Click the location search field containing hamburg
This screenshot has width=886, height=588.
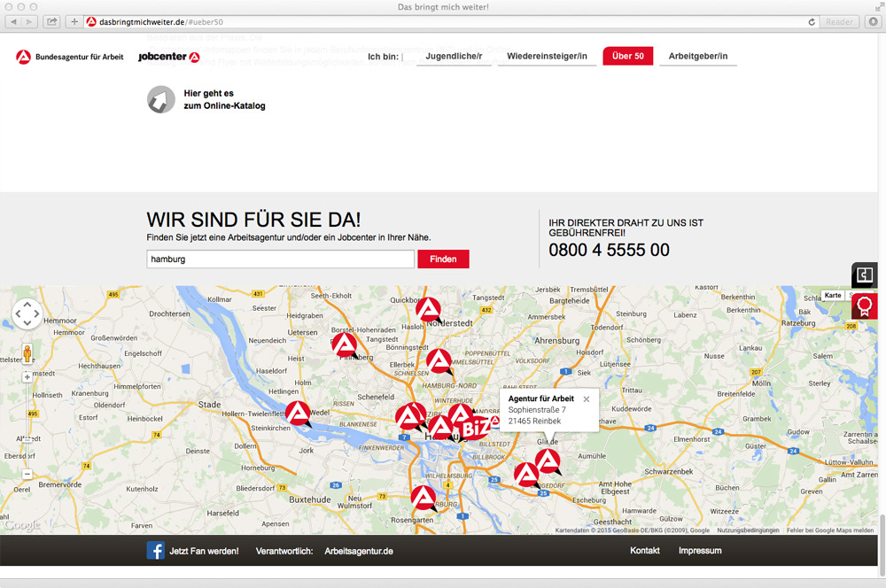click(280, 259)
